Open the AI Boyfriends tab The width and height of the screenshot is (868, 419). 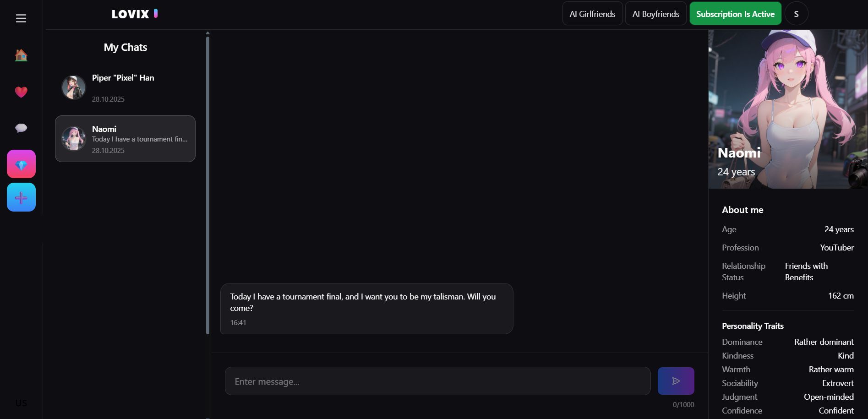click(x=655, y=14)
